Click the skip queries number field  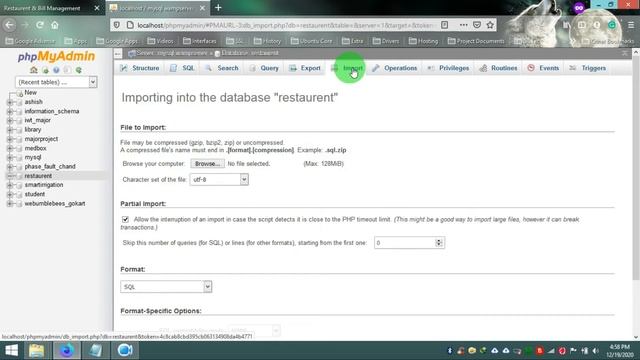click(409, 243)
